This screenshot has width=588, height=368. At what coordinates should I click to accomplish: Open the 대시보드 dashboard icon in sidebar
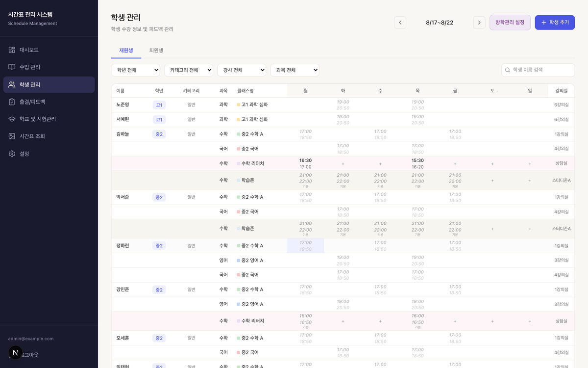12,50
